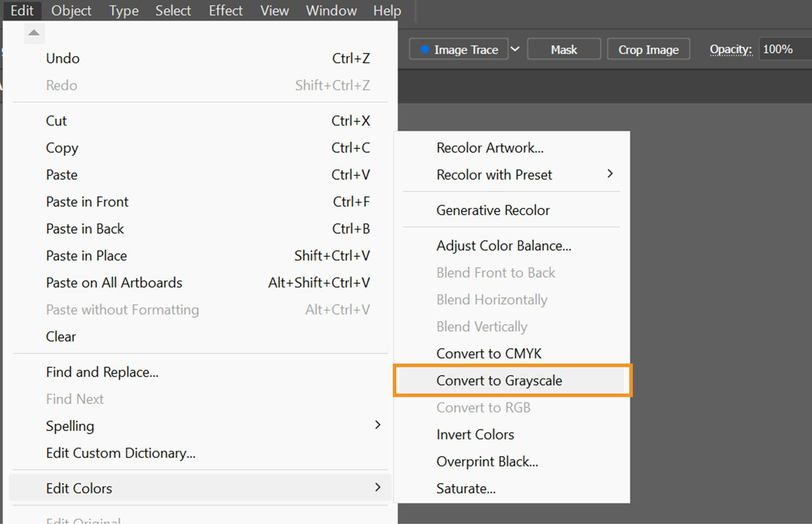Click the blue Image Trace status dot
The image size is (812, 524).
[x=424, y=49]
